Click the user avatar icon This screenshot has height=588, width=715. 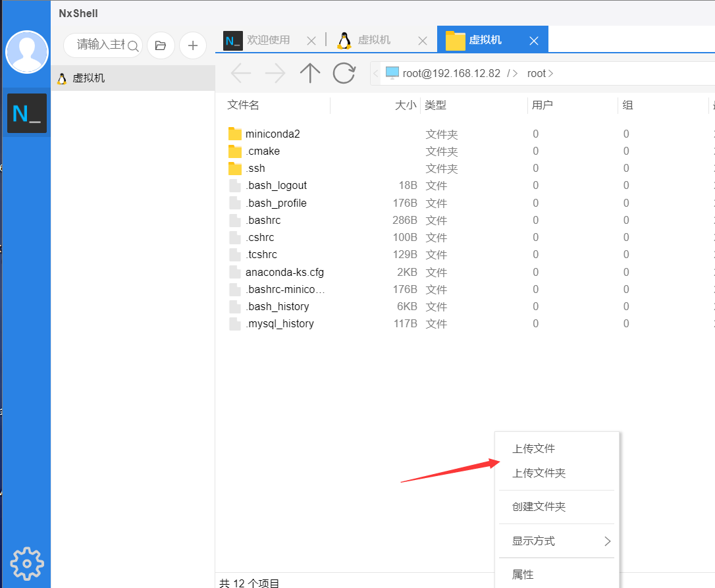(x=27, y=51)
